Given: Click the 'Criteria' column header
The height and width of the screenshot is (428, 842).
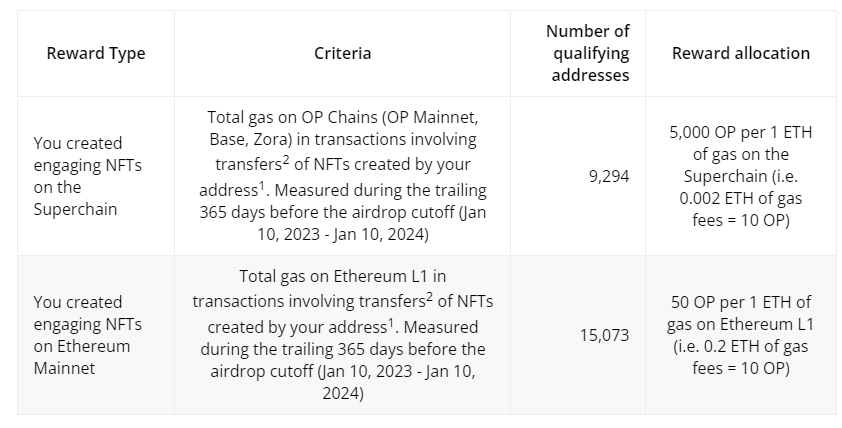Looking at the screenshot, I should coord(342,53).
